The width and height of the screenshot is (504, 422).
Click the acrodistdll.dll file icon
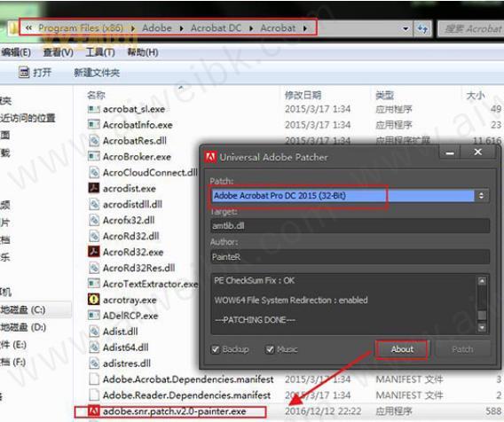94,204
